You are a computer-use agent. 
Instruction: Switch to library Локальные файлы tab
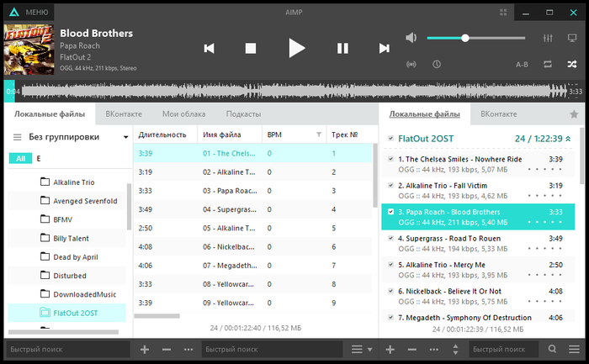pos(50,114)
